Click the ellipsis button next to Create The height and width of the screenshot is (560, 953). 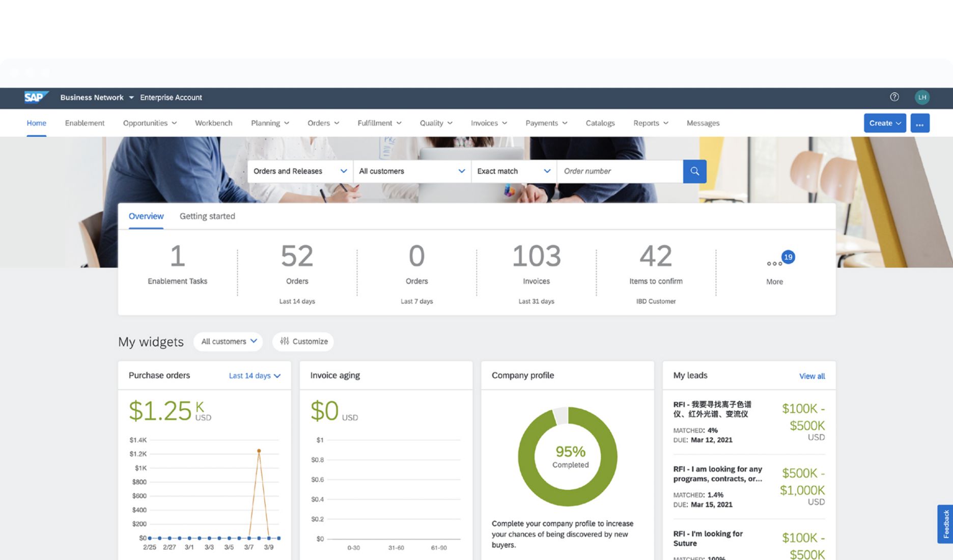tap(920, 123)
